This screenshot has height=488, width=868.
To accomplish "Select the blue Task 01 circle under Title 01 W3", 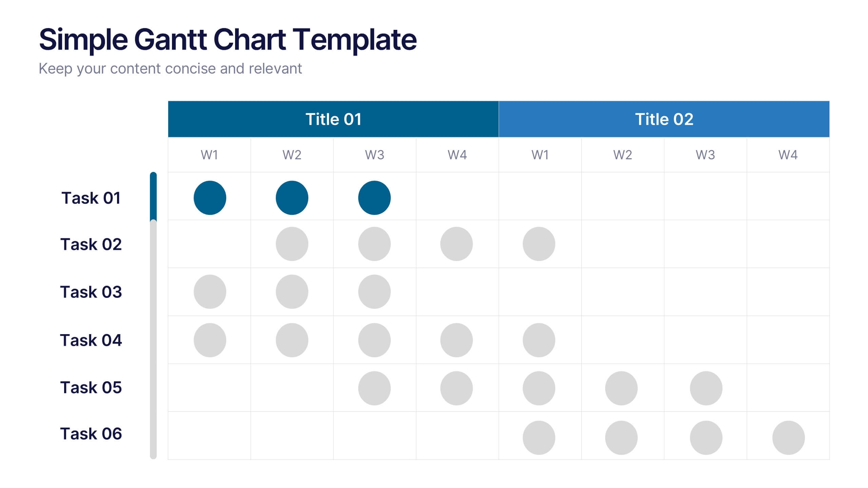I will click(374, 198).
